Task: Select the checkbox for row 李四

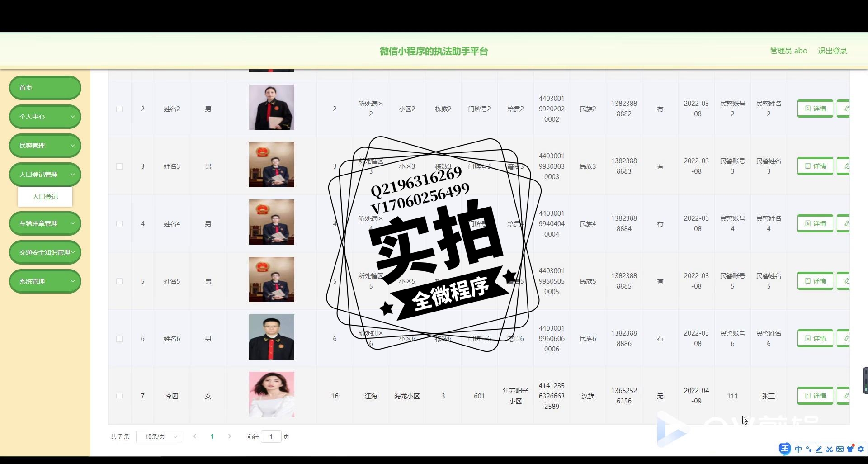Action: [x=119, y=396]
